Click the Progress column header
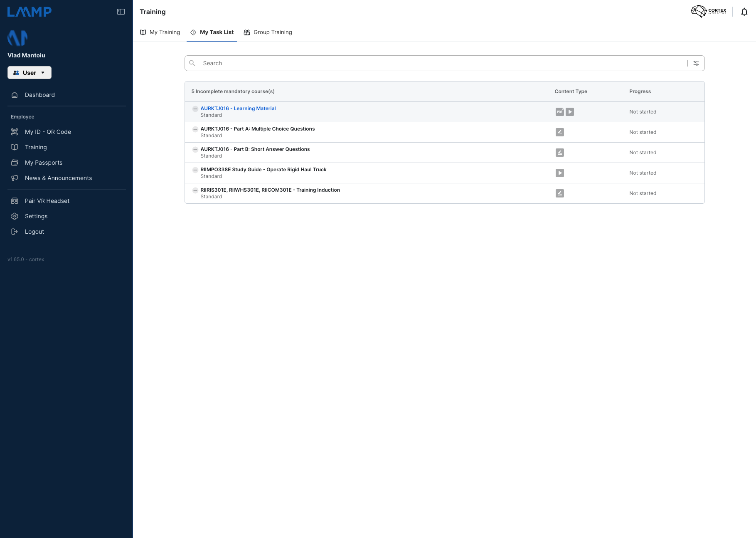 coord(640,91)
